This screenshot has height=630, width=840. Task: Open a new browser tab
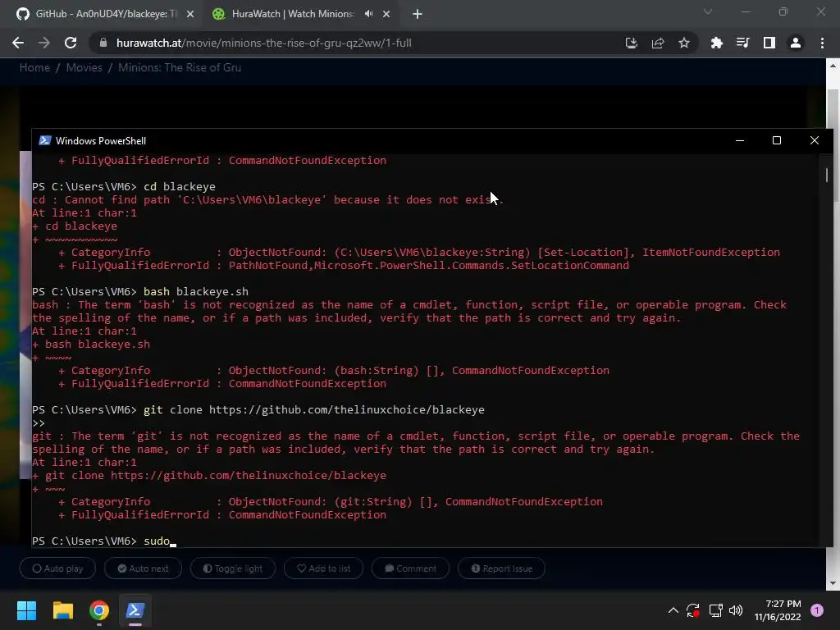click(418, 15)
